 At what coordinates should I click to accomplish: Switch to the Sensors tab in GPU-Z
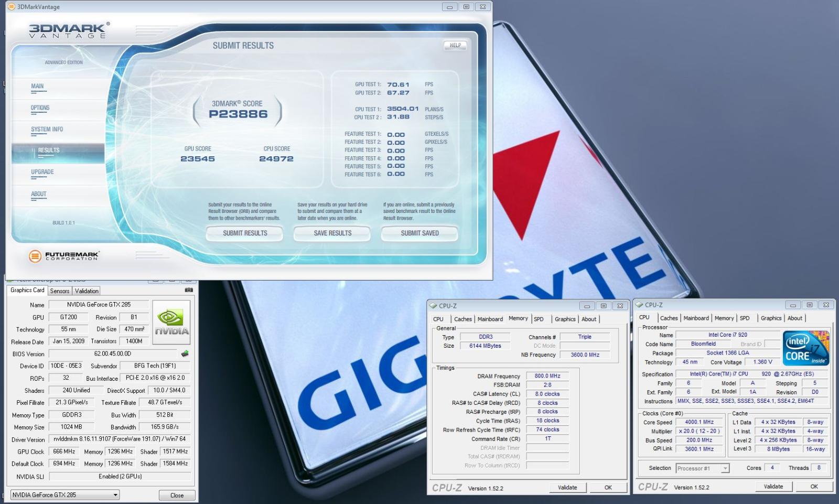click(60, 291)
